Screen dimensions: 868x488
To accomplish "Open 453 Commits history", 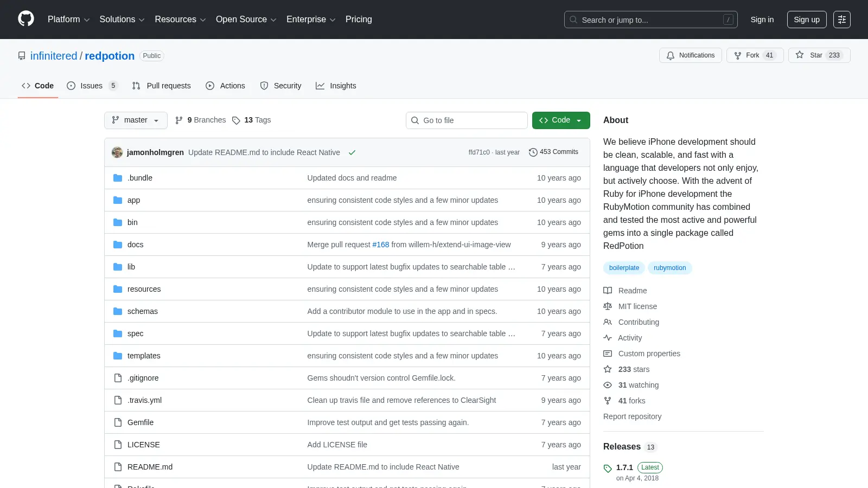I will pyautogui.click(x=554, y=152).
